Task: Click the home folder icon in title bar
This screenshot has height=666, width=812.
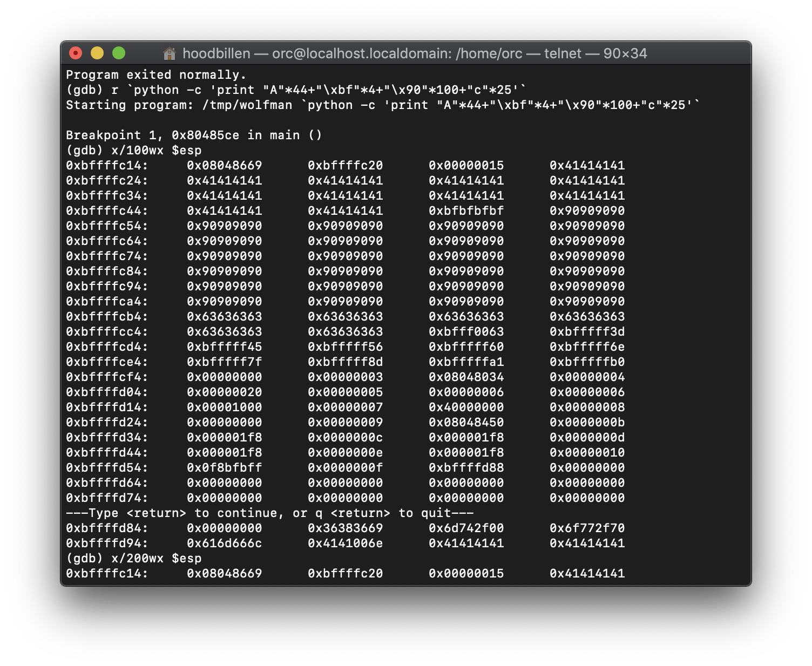Action: click(x=170, y=53)
